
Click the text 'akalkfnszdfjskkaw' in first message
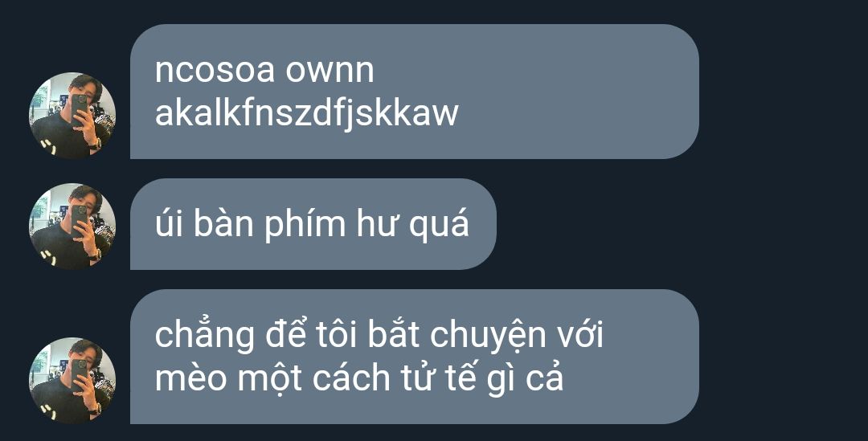(307, 115)
